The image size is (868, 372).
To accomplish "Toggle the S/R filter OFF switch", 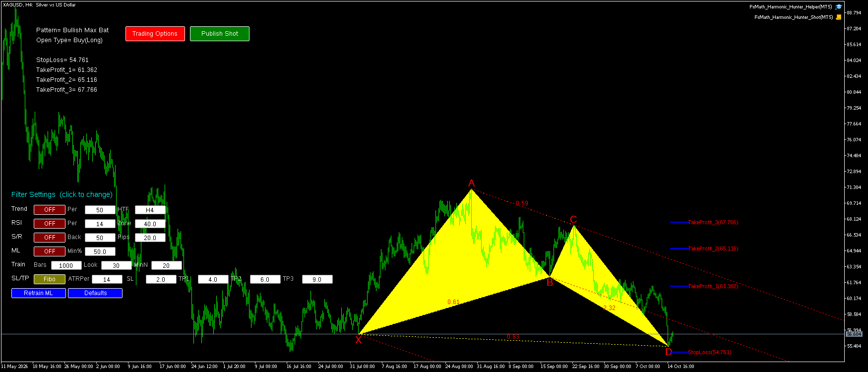I will click(x=50, y=238).
